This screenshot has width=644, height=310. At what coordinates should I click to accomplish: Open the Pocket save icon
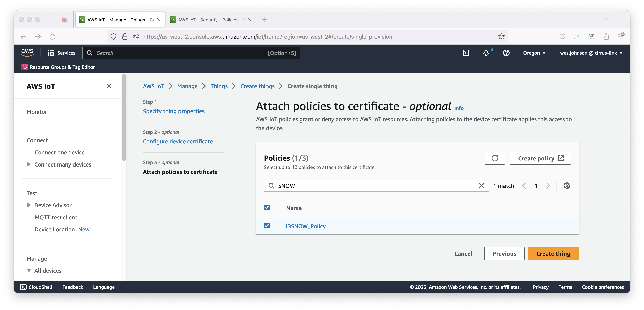coord(562,37)
